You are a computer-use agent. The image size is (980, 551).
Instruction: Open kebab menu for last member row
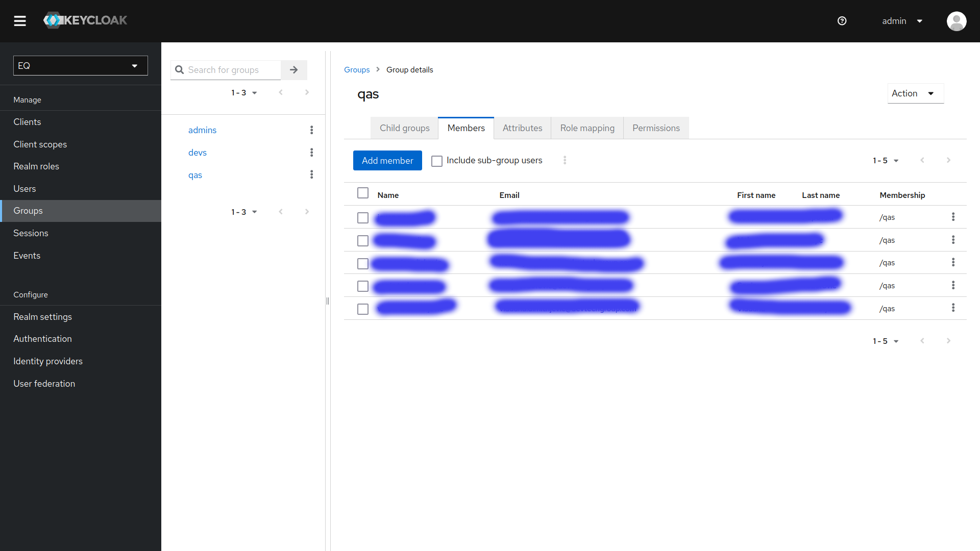tap(953, 308)
